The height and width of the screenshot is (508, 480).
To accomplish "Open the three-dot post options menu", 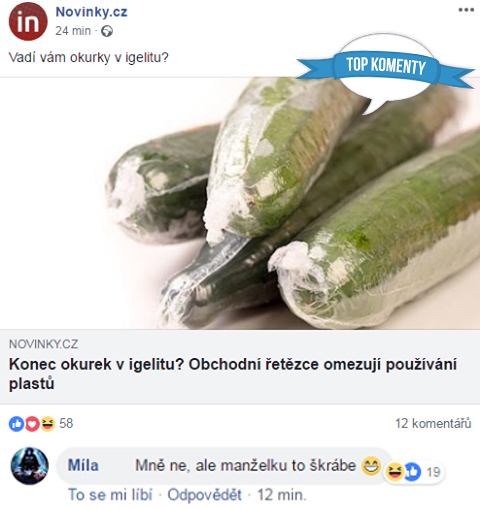I will point(466,10).
